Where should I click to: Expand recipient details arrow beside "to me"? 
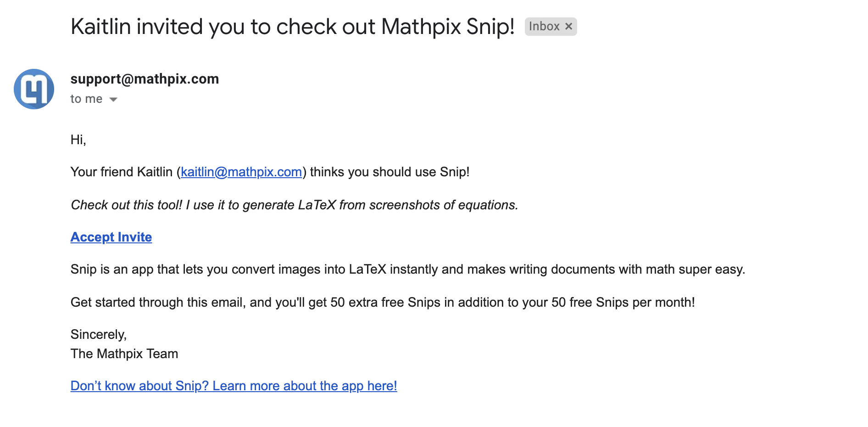113,99
